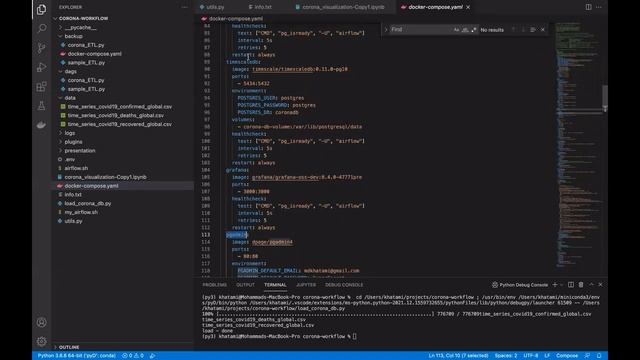Open the errors and warnings status item

coord(133,356)
